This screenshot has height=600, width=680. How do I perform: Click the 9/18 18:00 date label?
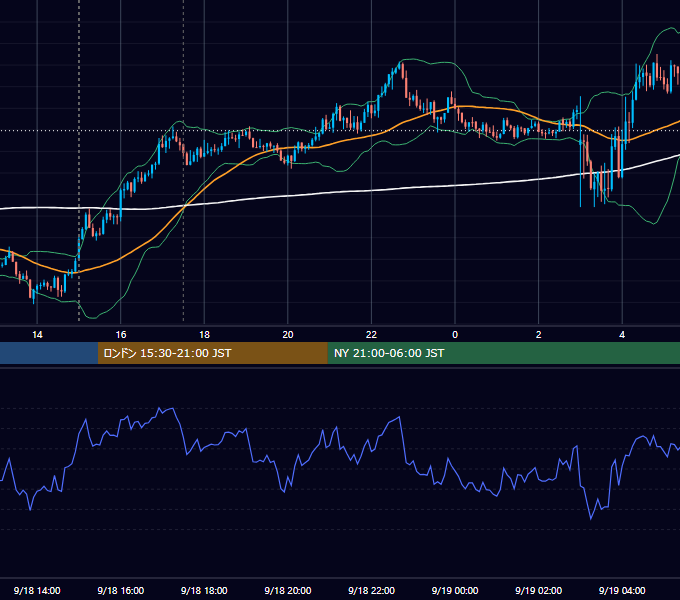[x=204, y=590]
